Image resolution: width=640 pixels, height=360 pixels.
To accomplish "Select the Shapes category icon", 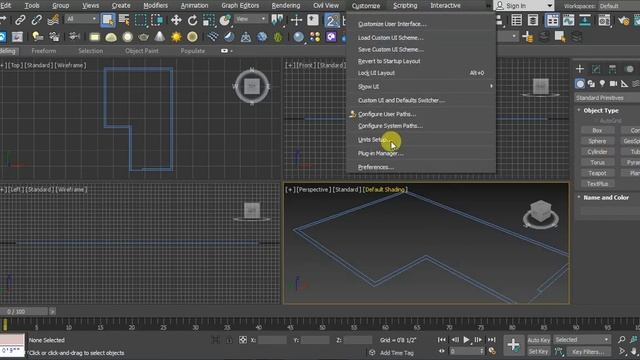I will coord(591,84).
